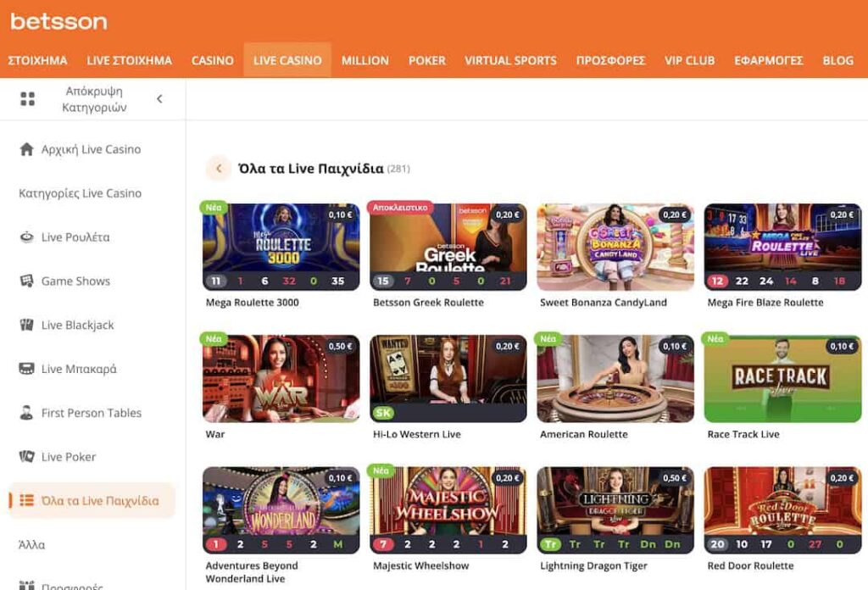Image resolution: width=868 pixels, height=590 pixels.
Task: Select the Live Ρουλέτα roulette icon
Action: pyautogui.click(x=26, y=237)
